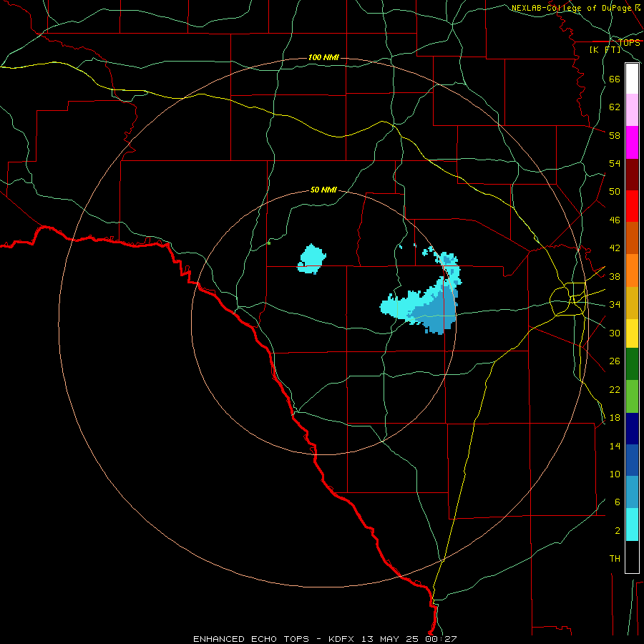Click the dark orange 46 kft swatch

pyautogui.click(x=632, y=238)
